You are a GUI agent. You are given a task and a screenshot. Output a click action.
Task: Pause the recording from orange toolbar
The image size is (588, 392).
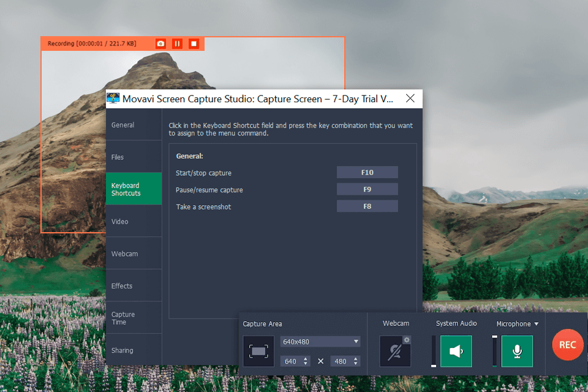(177, 44)
